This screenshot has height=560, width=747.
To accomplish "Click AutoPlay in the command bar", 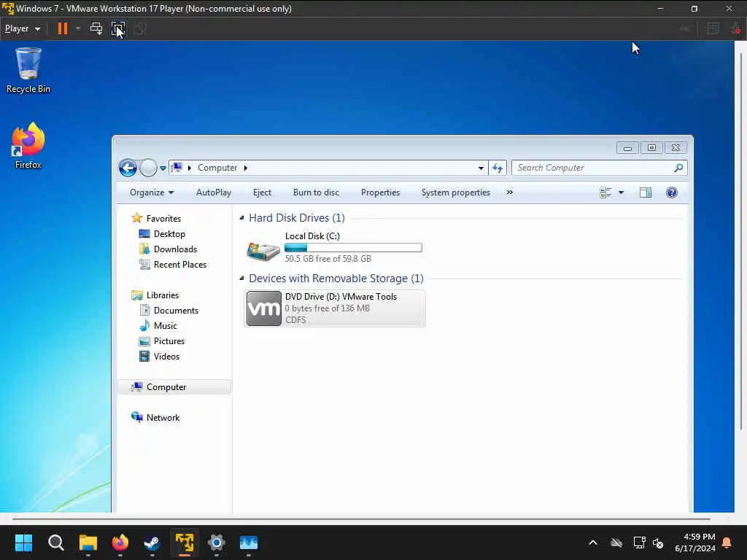I will (x=214, y=192).
